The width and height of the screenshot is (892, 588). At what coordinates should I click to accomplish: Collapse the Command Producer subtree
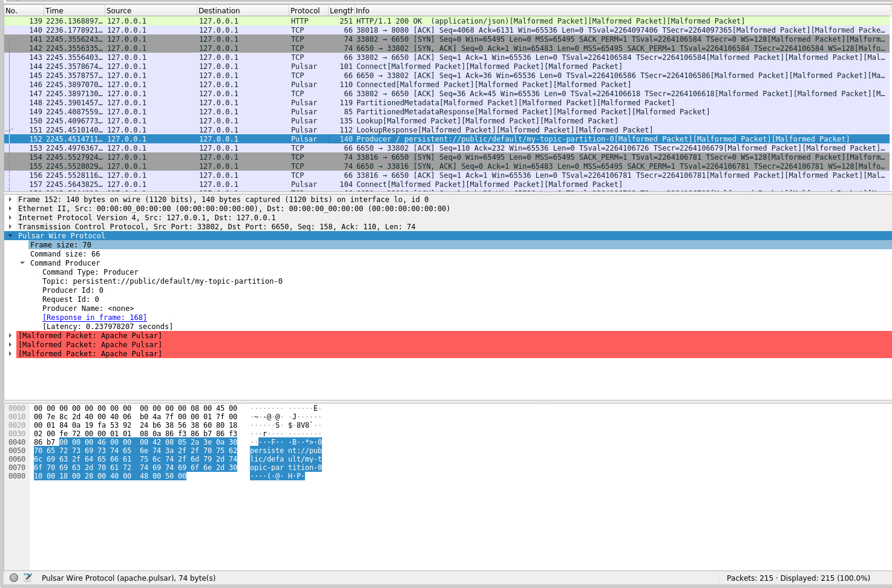coord(22,263)
